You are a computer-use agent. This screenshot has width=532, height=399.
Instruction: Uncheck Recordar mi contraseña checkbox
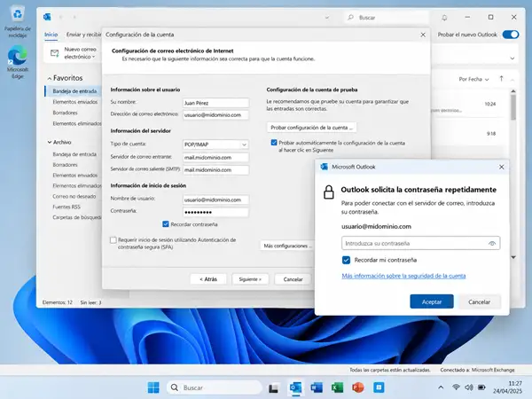tap(346, 260)
